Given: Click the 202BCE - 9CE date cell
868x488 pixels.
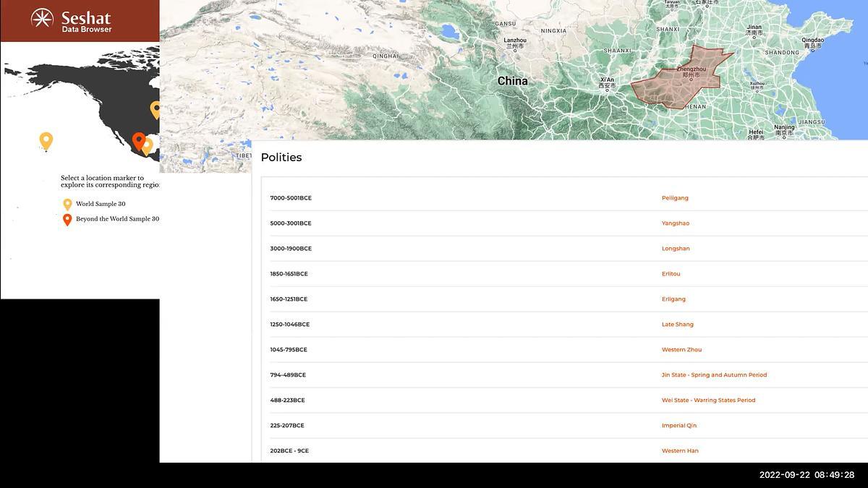Looking at the screenshot, I should (289, 451).
